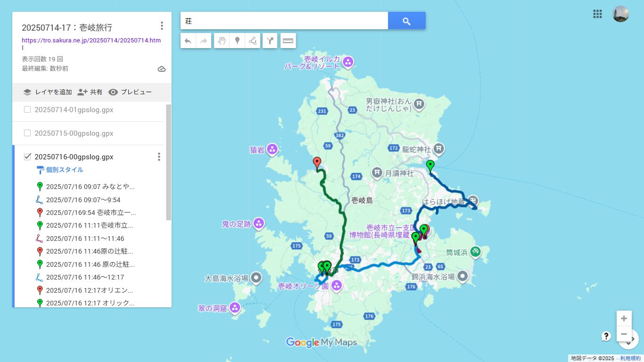
Task: Click プレビュー to preview the map
Action: [x=130, y=92]
